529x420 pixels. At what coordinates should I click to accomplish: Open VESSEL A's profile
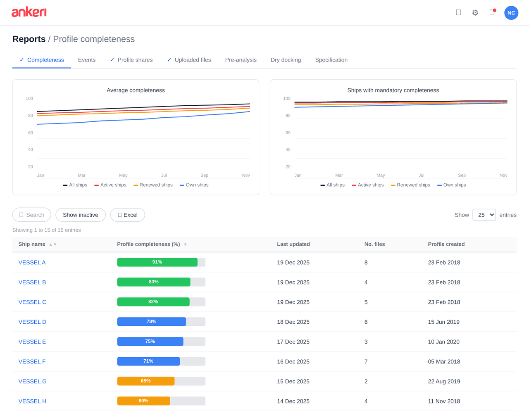tap(32, 262)
